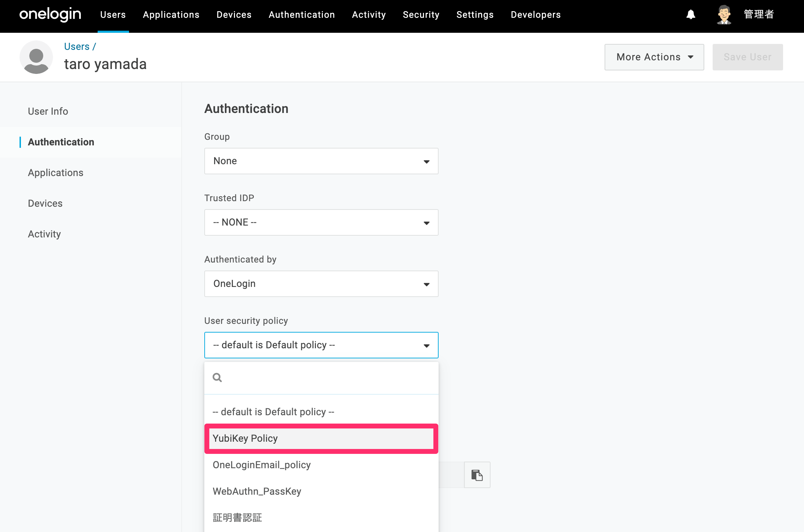Click taro yamada's user avatar placeholder

click(36, 57)
